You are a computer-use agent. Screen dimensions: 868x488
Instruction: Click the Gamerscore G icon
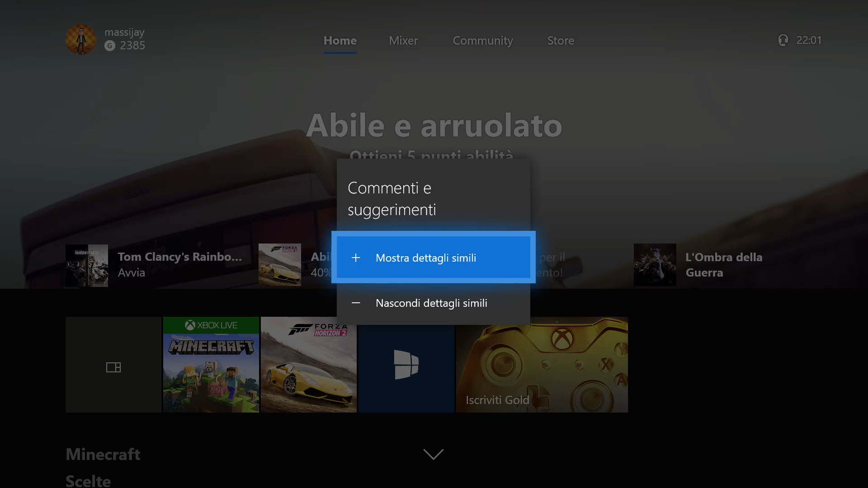pyautogui.click(x=110, y=46)
